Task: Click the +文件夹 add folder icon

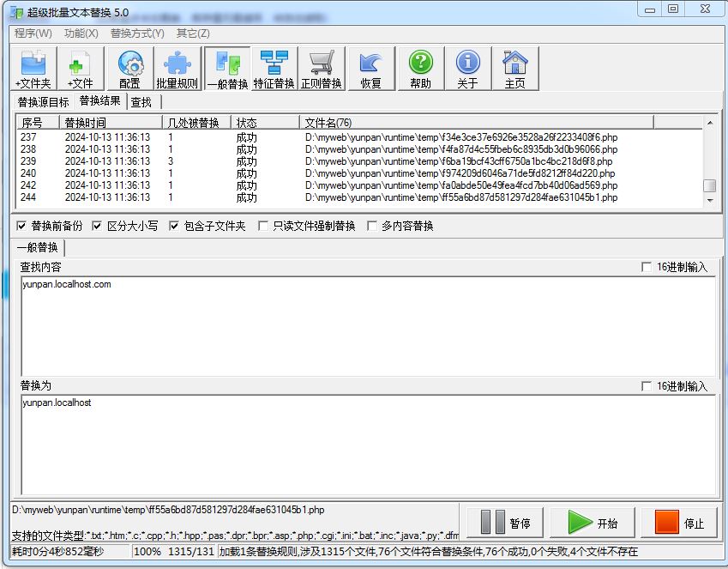Action: point(33,69)
